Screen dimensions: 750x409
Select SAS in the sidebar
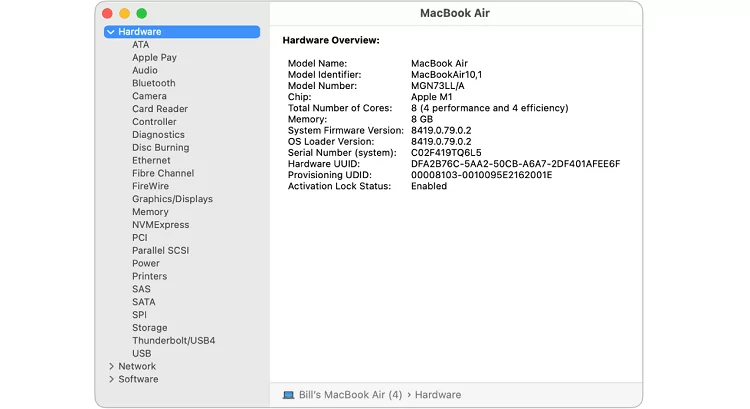141,289
